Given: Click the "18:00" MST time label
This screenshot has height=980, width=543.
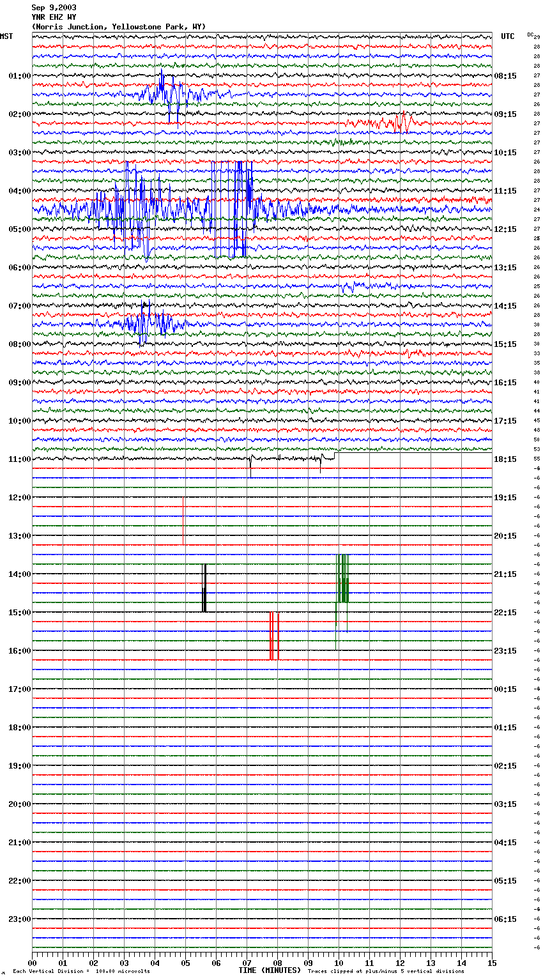Looking at the screenshot, I should click(x=20, y=728).
